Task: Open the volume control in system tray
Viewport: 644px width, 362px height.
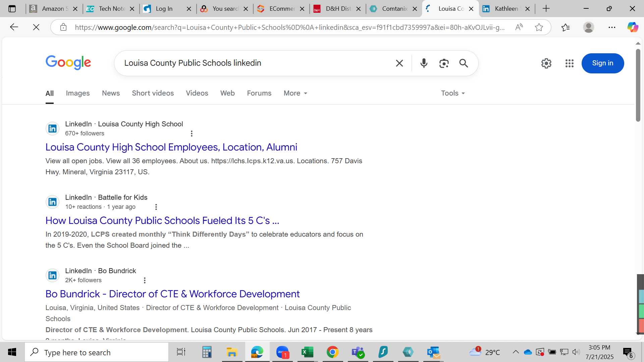Action: [x=576, y=352]
